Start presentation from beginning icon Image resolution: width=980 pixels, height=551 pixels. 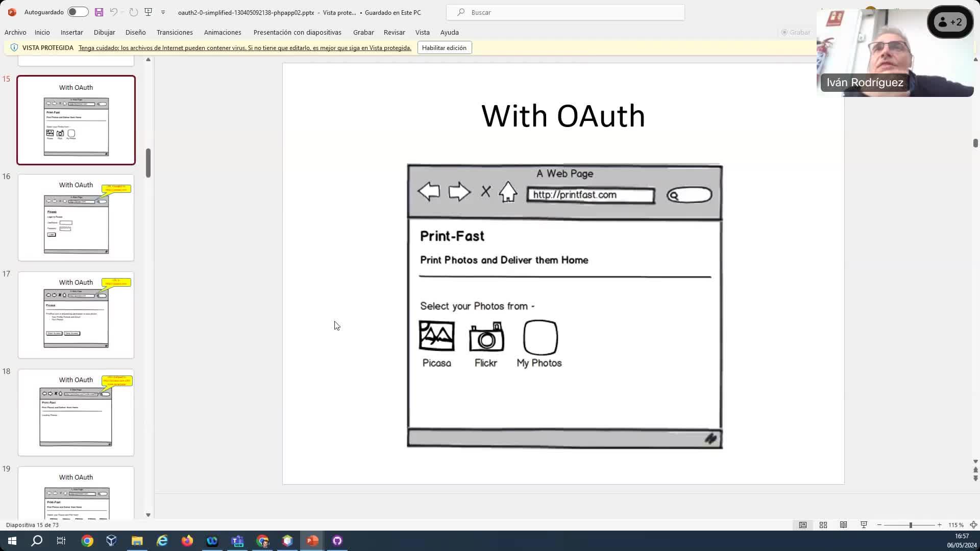149,12
